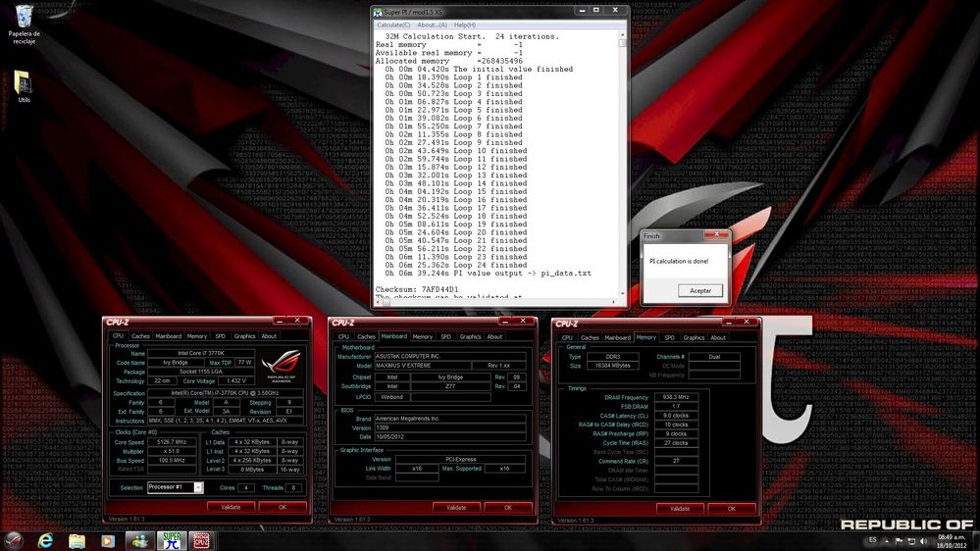
Task: Open About tab in left CPU-Z window
Action: click(269, 336)
